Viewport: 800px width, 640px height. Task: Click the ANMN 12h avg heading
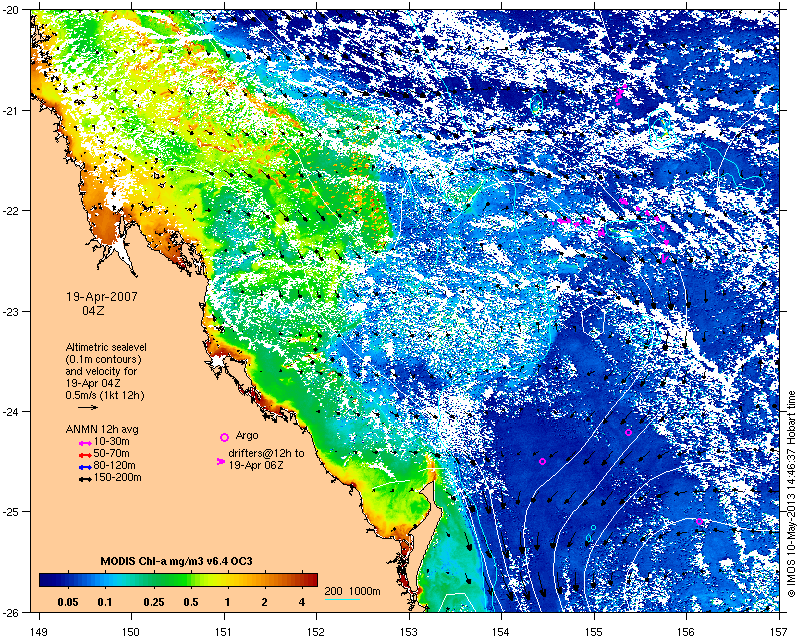[x=102, y=429]
